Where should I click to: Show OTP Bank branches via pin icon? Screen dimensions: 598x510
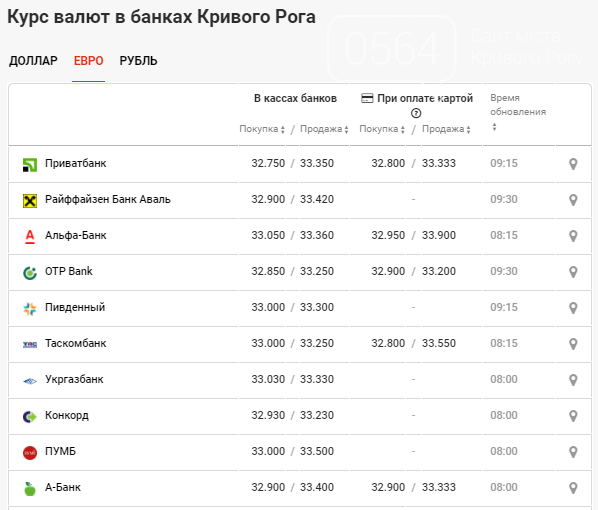point(573,272)
